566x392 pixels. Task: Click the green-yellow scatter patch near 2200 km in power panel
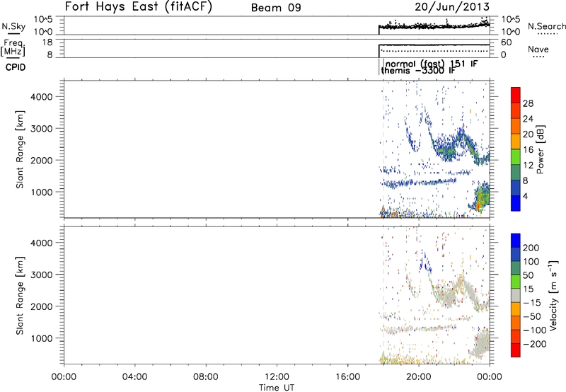pyautogui.click(x=447, y=150)
